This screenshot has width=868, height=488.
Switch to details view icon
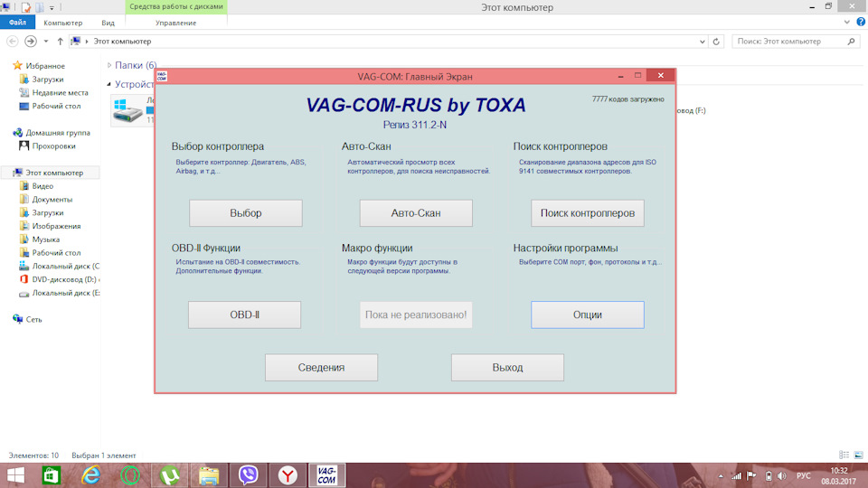pos(844,455)
